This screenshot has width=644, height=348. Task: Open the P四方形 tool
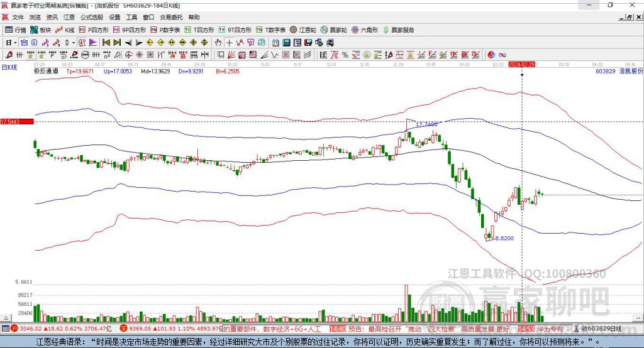pyautogui.click(x=94, y=30)
